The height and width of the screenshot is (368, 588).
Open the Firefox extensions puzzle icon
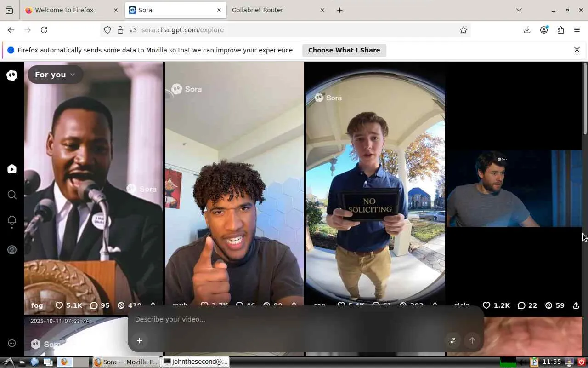pyautogui.click(x=560, y=30)
